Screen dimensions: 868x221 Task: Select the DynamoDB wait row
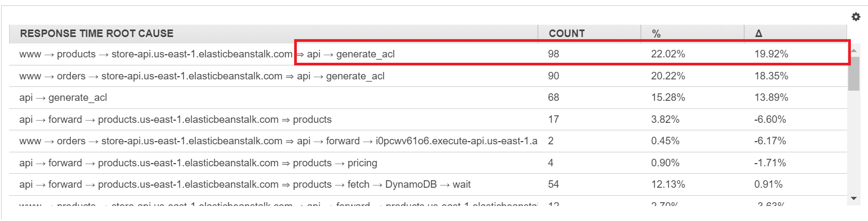[244, 185]
